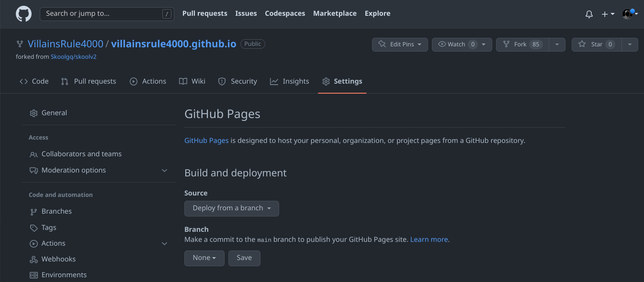Click the Public visibility badge
Screen dimensions: 644x282
coord(253,44)
